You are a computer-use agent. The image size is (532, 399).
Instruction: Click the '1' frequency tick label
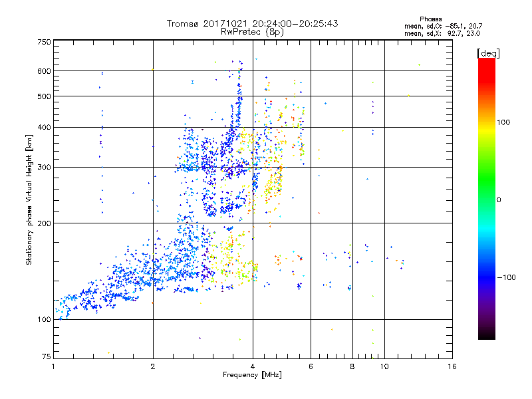[x=53, y=366]
